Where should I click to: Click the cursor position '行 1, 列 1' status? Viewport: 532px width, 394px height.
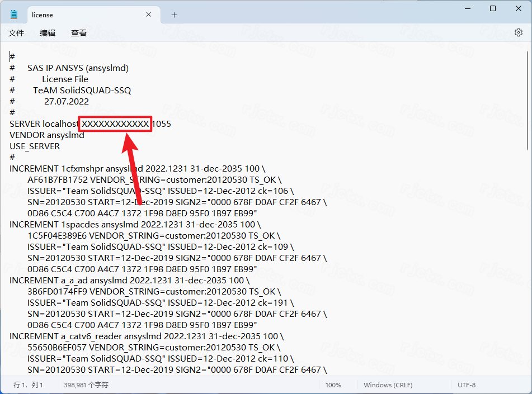tap(28, 385)
